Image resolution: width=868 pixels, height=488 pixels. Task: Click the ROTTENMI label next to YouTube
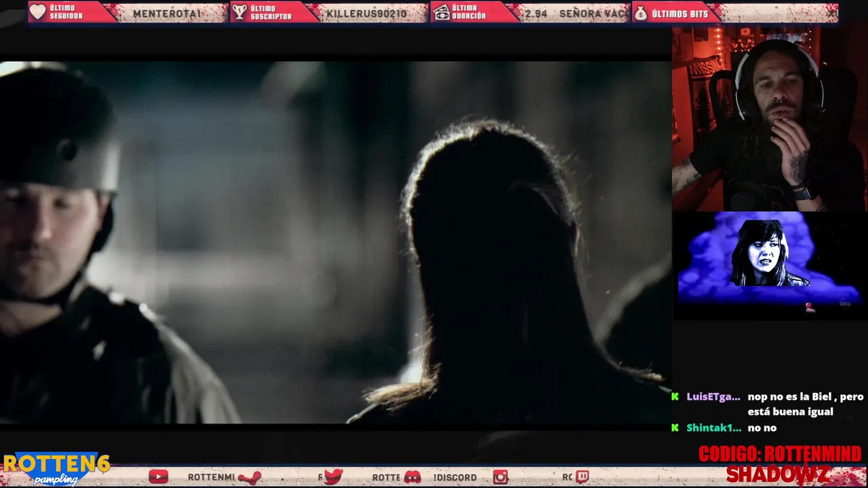click(x=211, y=477)
